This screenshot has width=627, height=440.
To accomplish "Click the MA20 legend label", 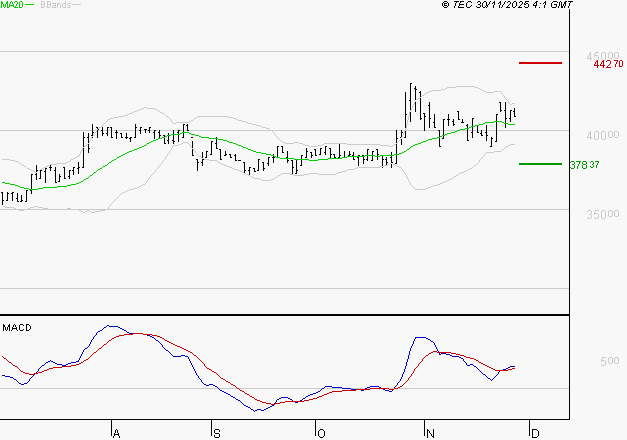I will [x=12, y=4].
